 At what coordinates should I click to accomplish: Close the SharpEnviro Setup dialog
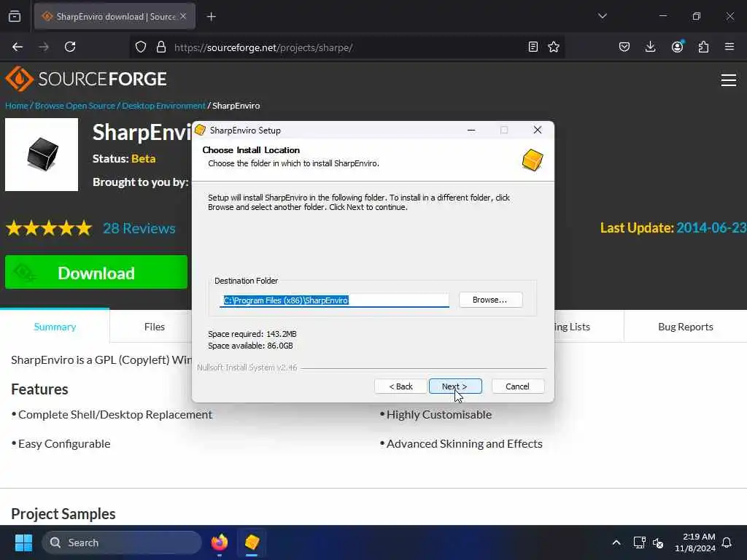[538, 130]
